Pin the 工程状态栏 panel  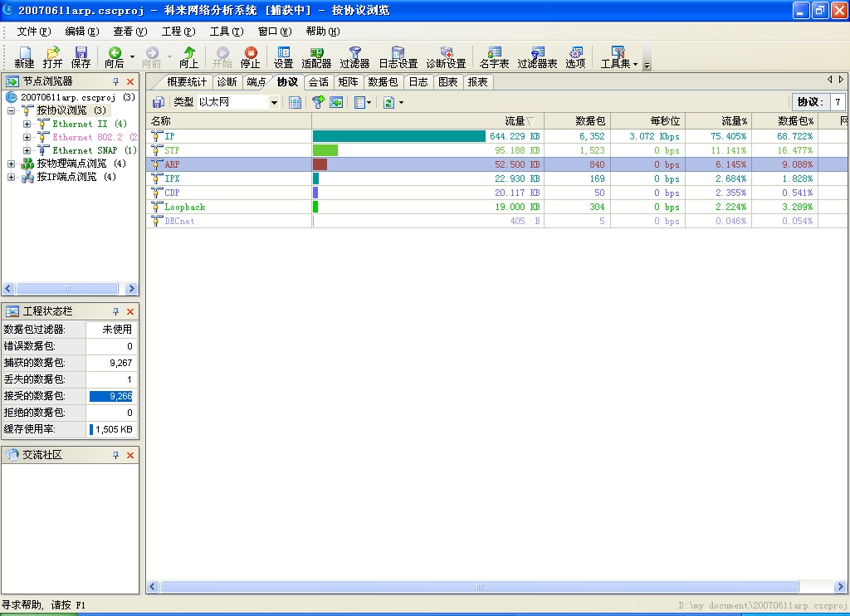coord(116,311)
